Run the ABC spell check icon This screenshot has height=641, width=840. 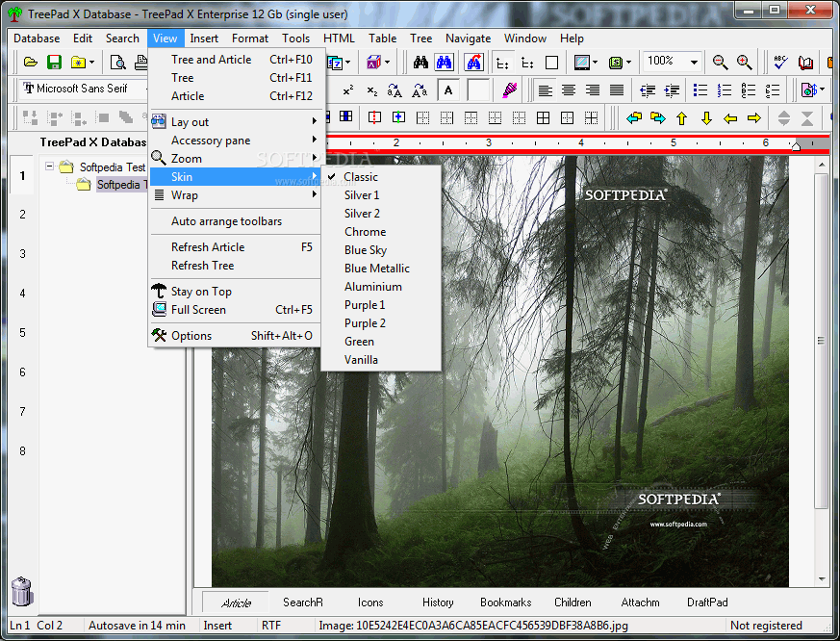pos(780,63)
